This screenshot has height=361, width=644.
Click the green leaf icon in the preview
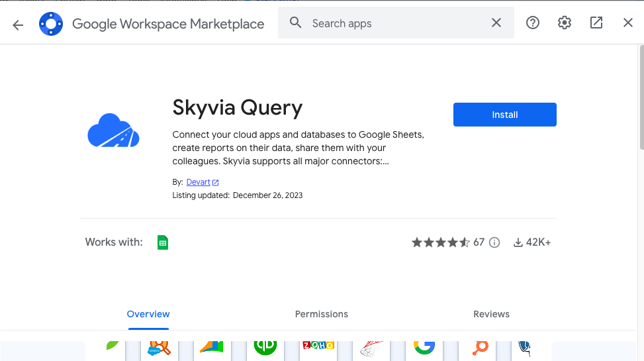112,345
